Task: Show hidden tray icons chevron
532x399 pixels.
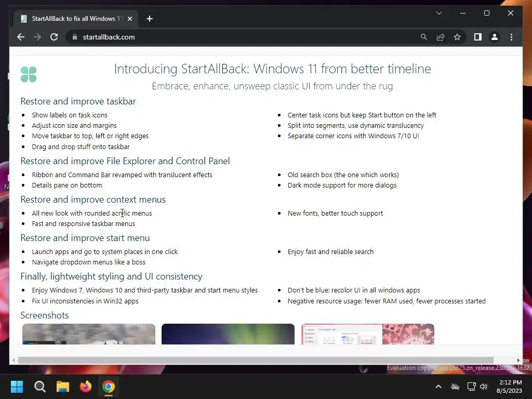Action: pos(438,387)
